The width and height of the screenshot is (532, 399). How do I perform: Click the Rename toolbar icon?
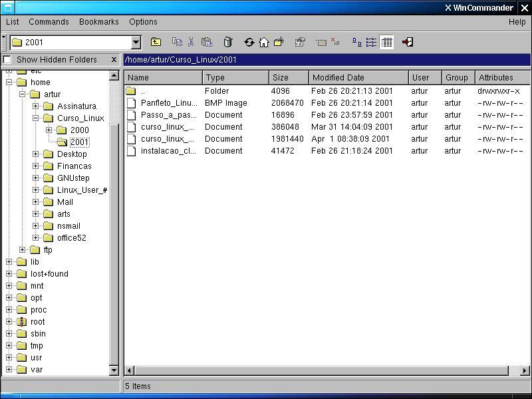(x=321, y=43)
